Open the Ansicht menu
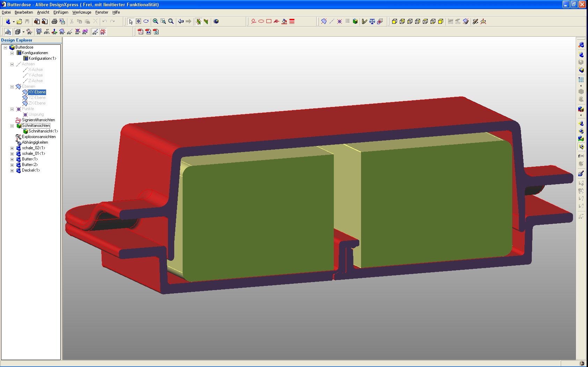The image size is (588, 367). click(43, 12)
